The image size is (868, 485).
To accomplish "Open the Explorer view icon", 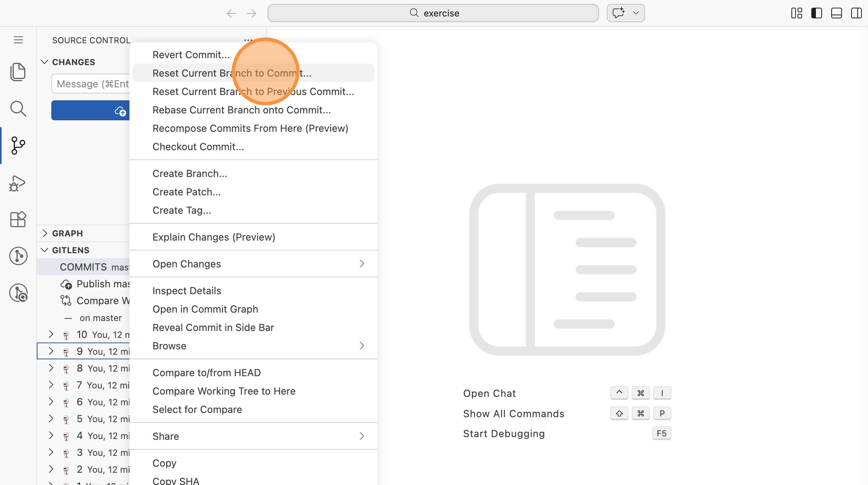I will (18, 72).
